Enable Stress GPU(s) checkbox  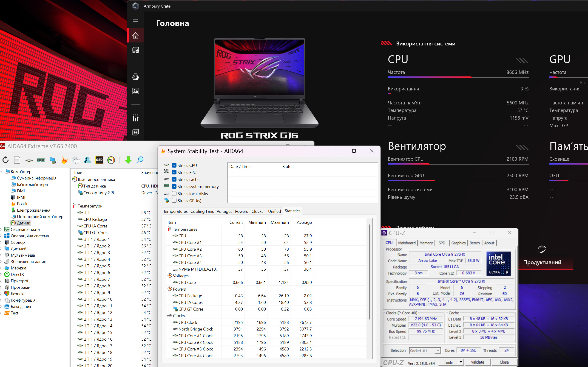(x=174, y=201)
